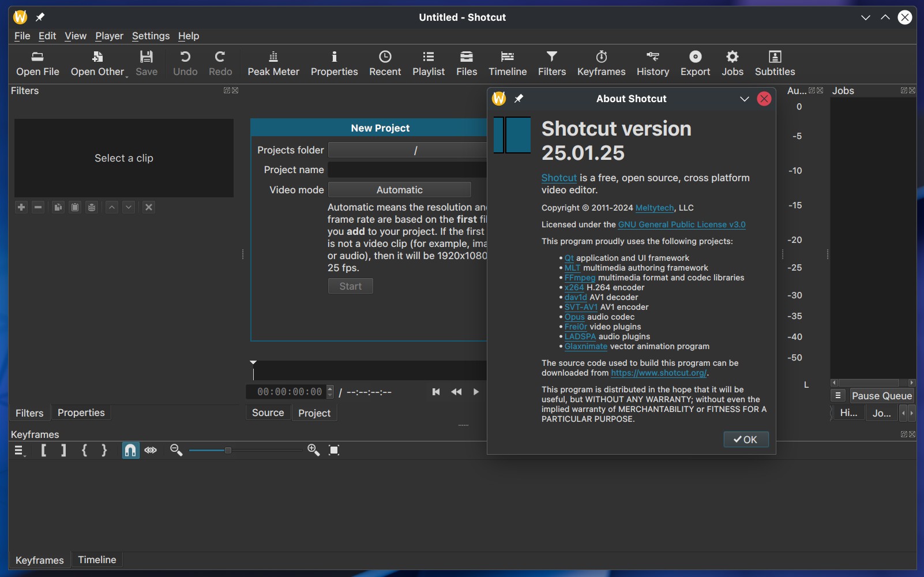The image size is (924, 577).
Task: Open the Playlist panel
Action: point(429,63)
